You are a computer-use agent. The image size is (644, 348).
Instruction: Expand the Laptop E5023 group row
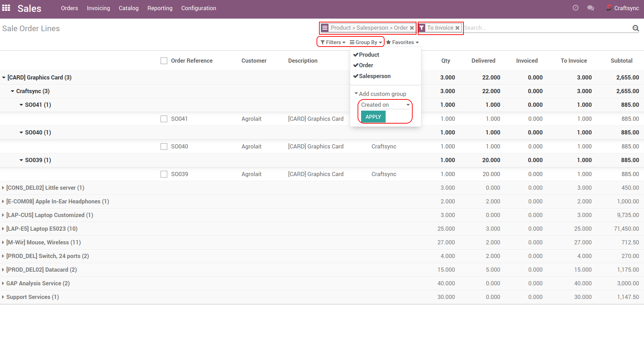[41, 229]
